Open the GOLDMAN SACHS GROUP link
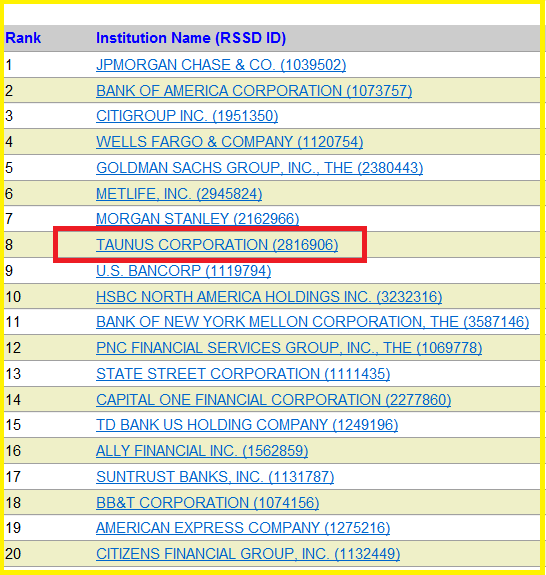546x575 pixels. click(x=259, y=168)
